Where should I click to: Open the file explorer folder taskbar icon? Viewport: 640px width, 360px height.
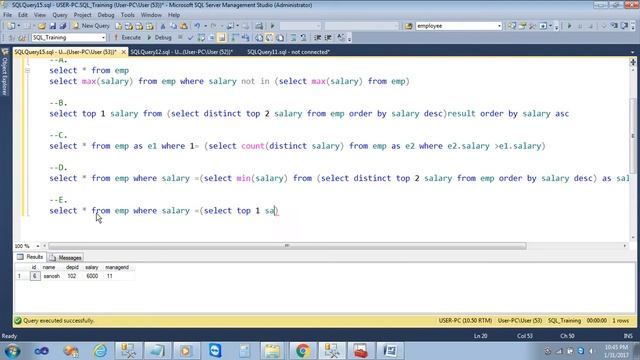click(x=272, y=351)
